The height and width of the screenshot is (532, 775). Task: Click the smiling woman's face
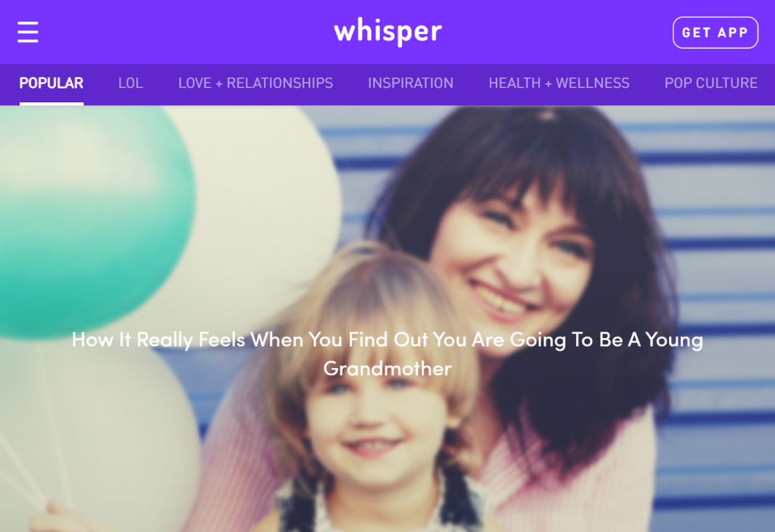click(514, 262)
